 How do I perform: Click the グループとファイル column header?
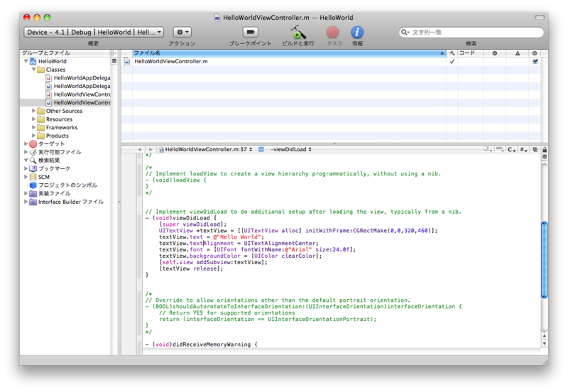click(x=65, y=53)
